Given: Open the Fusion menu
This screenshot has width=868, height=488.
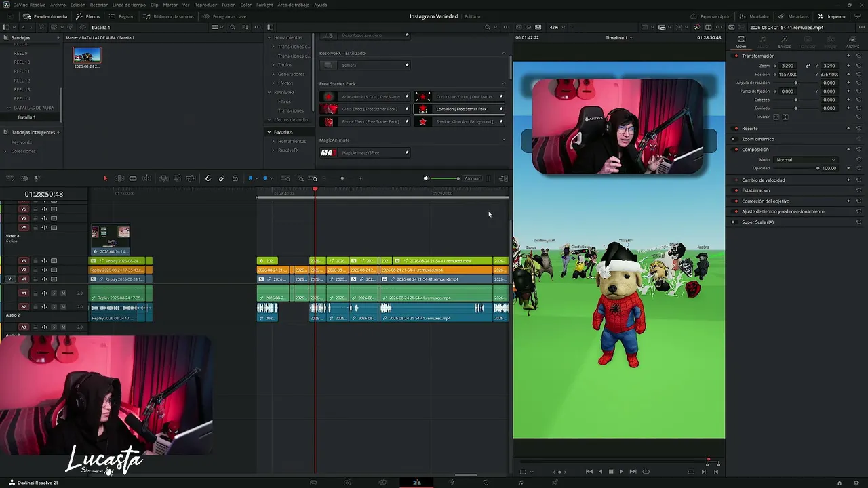Looking at the screenshot, I should (x=229, y=5).
